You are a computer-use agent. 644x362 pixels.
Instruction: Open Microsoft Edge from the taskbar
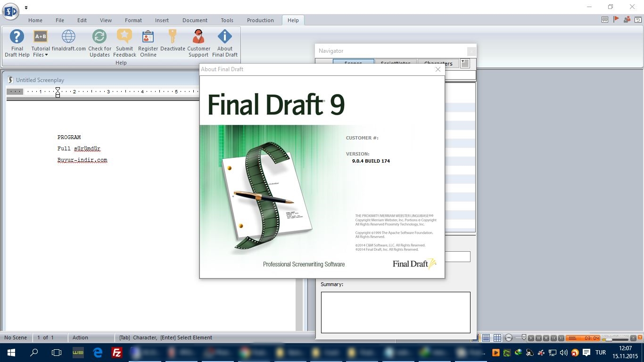98,353
